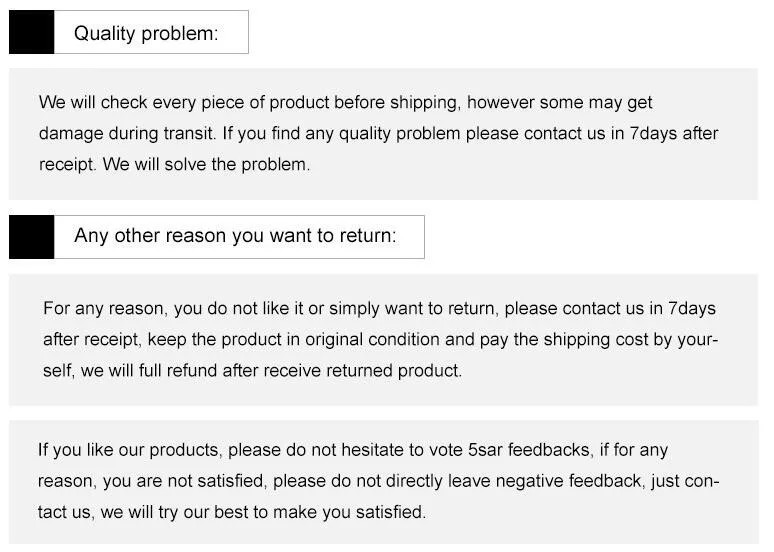Image resolution: width=774 pixels, height=552 pixels.
Task: Select "Any other reason you want to return:" heading
Action: [x=235, y=236]
